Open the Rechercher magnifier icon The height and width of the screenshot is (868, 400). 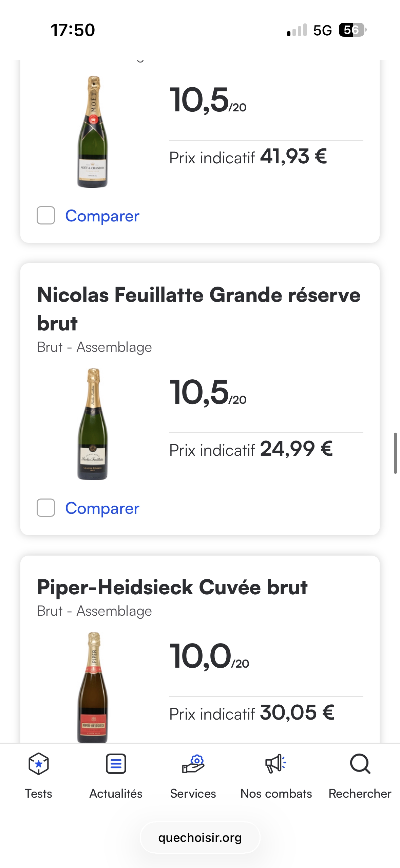[x=360, y=764]
